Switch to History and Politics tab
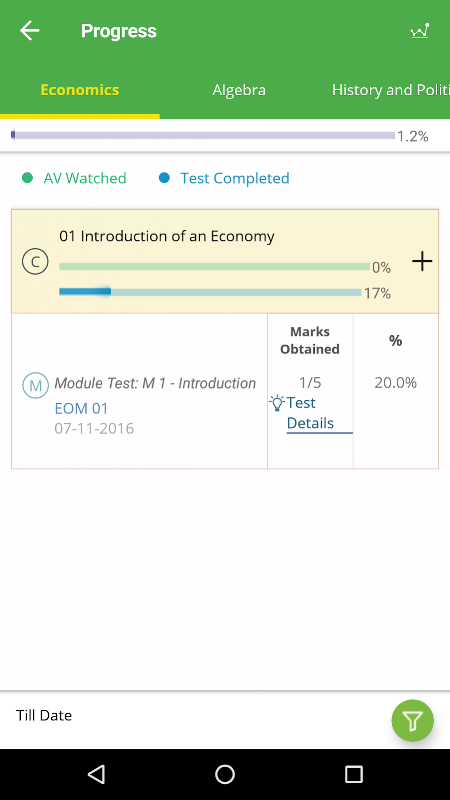 (391, 90)
